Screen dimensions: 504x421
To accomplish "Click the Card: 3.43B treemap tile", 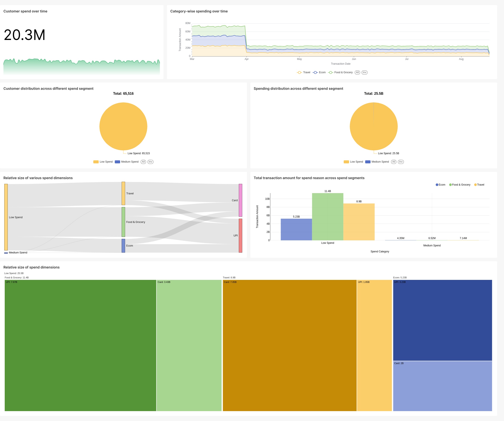I will [x=189, y=345].
